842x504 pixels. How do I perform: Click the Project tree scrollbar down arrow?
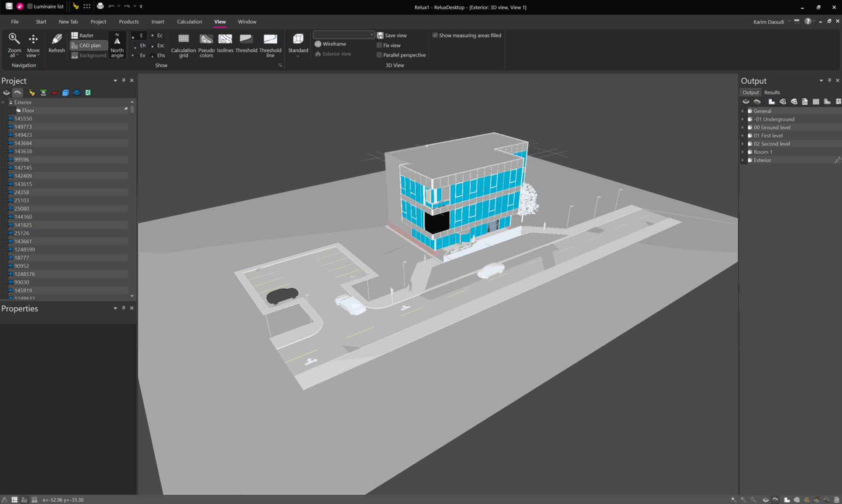pos(132,296)
